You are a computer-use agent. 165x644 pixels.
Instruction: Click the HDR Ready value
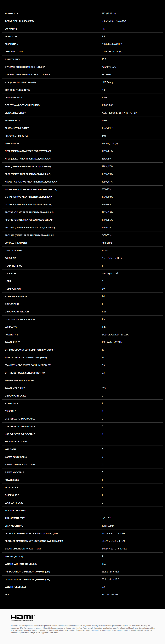[107, 82]
